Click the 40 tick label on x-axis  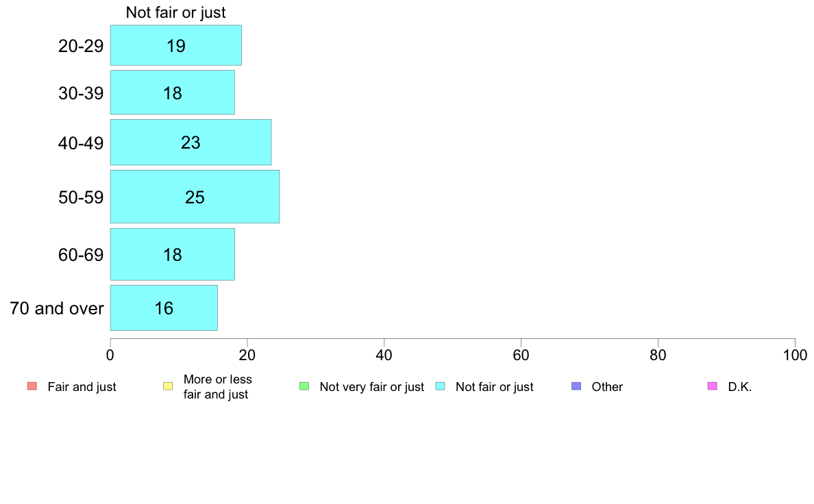[x=384, y=355]
